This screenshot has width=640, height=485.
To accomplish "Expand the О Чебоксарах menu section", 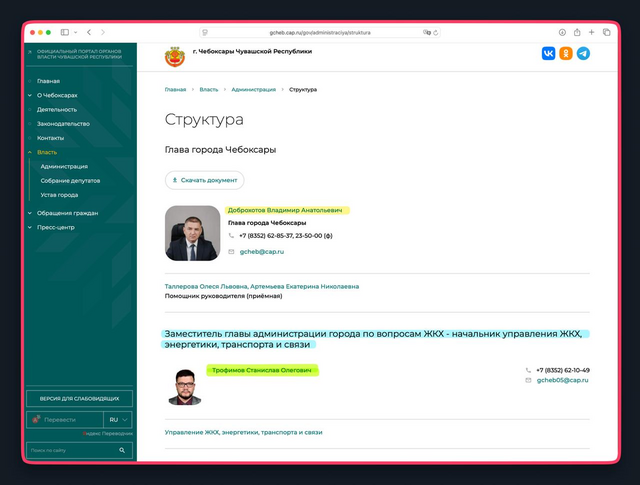I will point(30,95).
